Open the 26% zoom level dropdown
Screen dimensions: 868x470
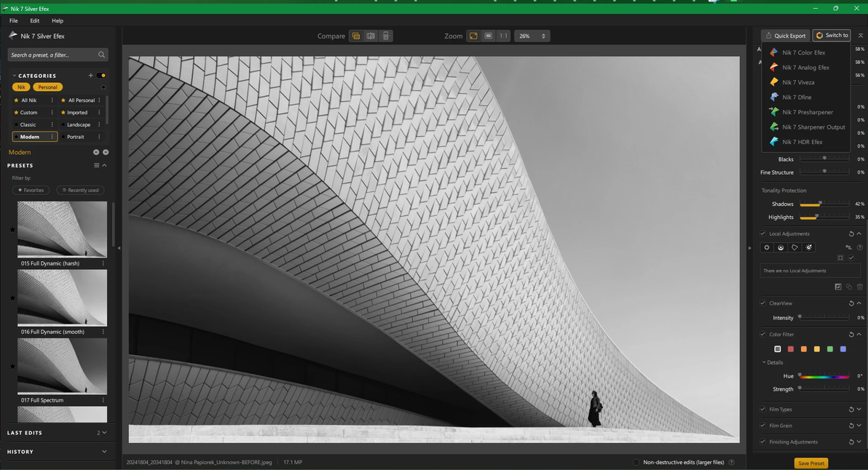(532, 36)
